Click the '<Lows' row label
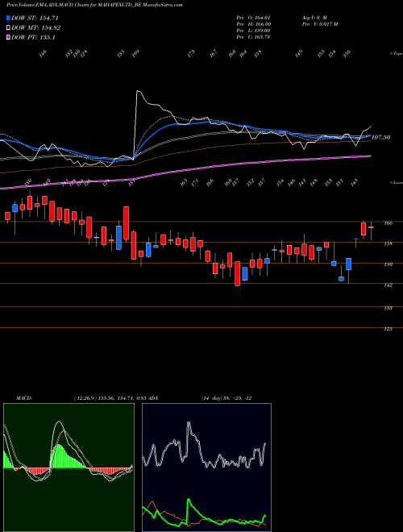The height and width of the screenshot is (532, 403). coord(396,182)
